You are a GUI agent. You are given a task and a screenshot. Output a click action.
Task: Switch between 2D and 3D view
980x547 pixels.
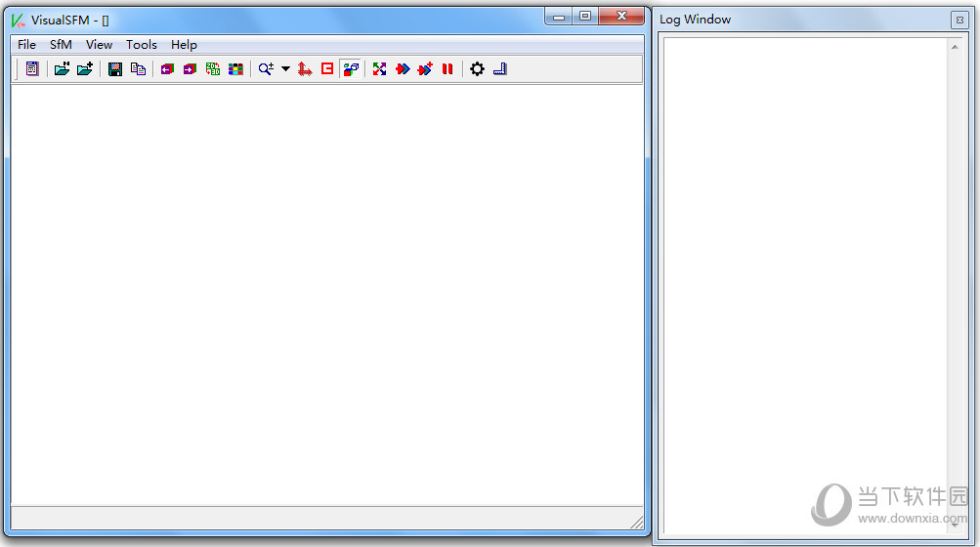212,68
